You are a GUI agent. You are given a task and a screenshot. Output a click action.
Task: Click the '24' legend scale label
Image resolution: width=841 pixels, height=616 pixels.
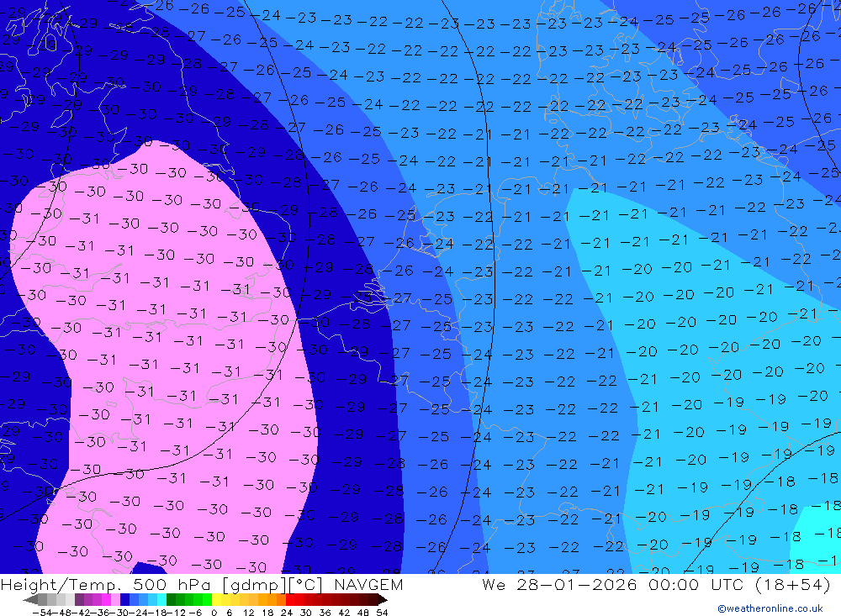pyautogui.click(x=287, y=613)
